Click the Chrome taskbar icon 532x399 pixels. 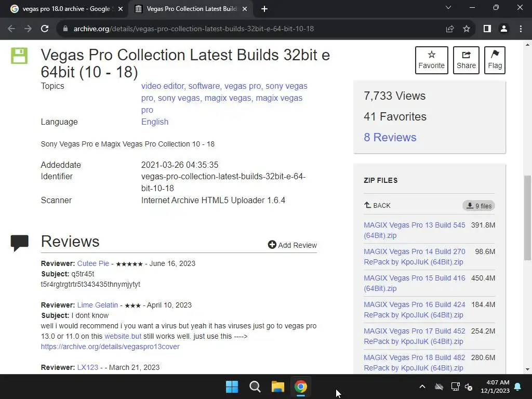coord(301,387)
